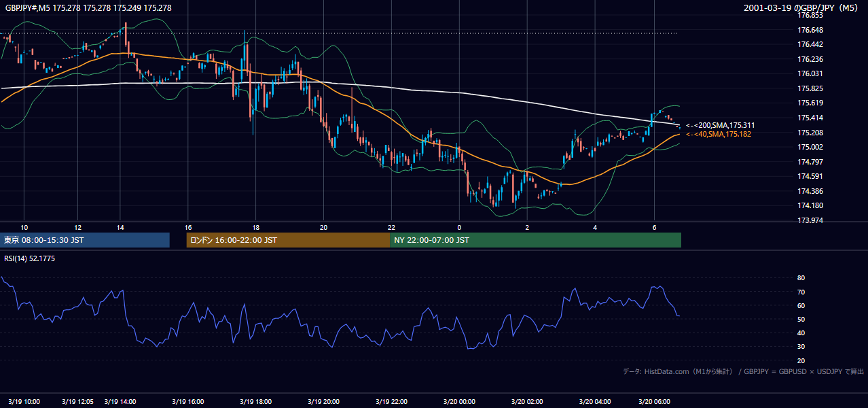This screenshot has width=868, height=408.
Task: Click hour 6 on the price chart time axis
Action: (x=654, y=227)
